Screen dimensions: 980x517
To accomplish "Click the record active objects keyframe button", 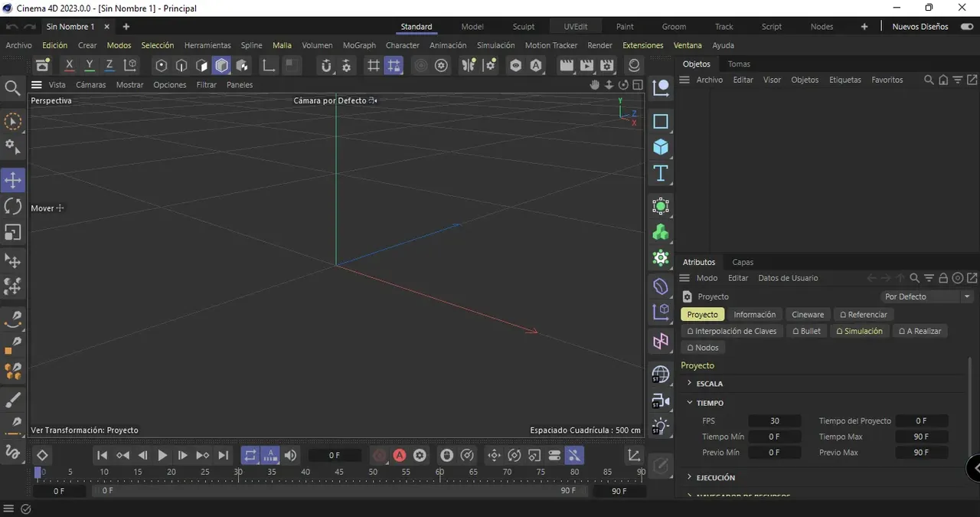I will point(380,456).
